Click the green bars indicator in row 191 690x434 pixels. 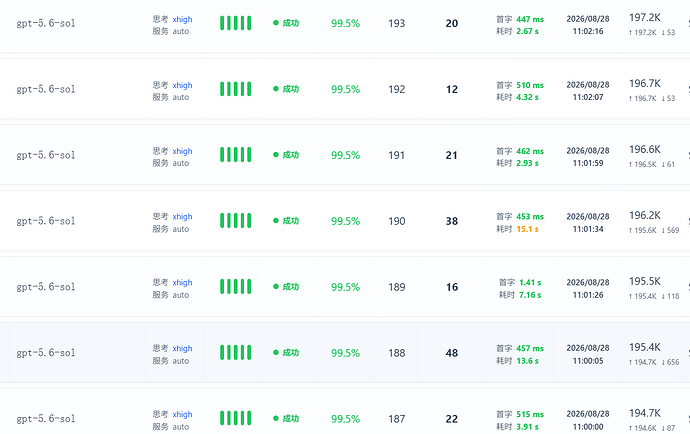[x=235, y=154]
